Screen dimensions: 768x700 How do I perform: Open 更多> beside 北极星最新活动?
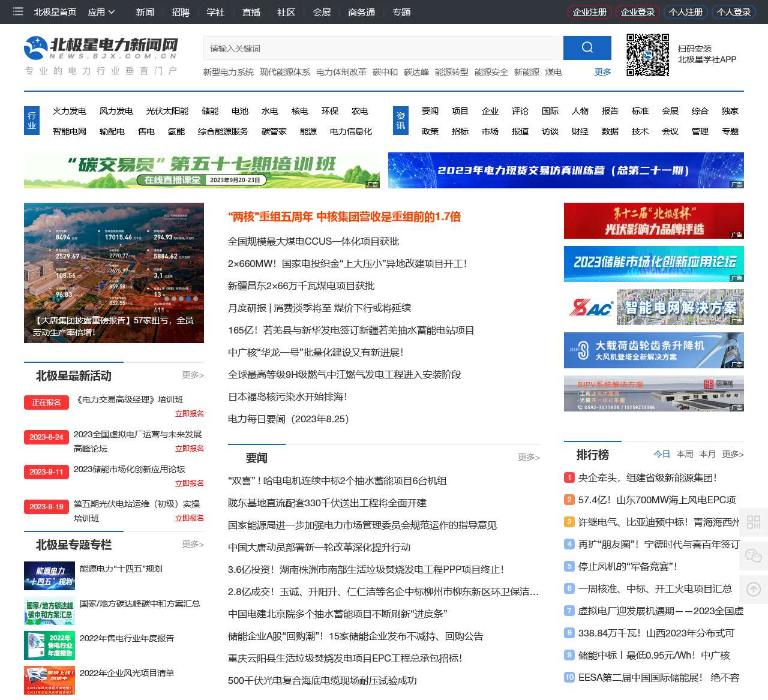[193, 375]
